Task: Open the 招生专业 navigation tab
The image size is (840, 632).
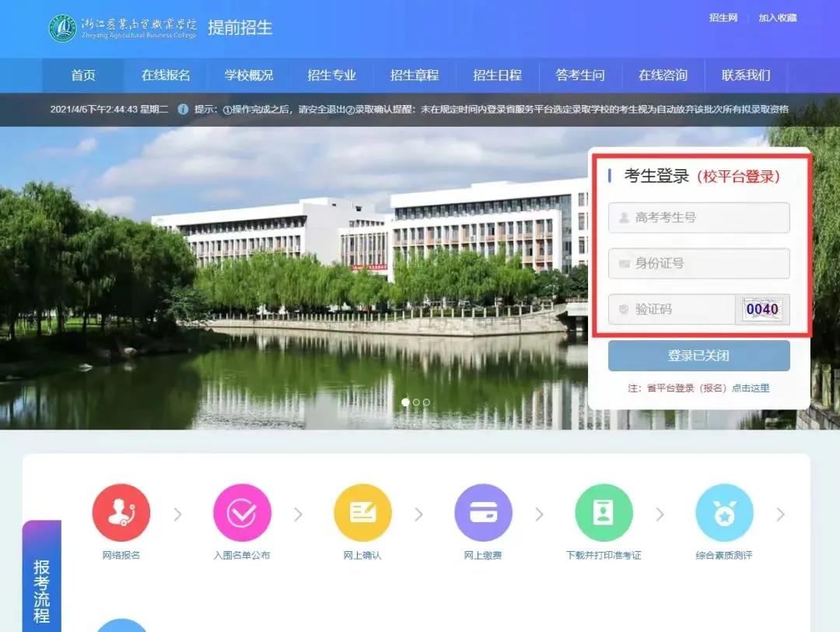Action: point(331,75)
